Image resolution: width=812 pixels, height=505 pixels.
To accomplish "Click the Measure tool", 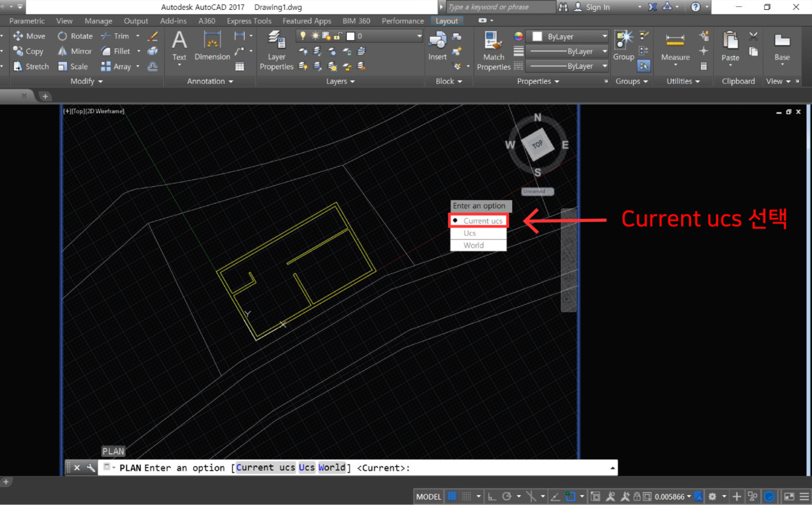I will pos(675,47).
